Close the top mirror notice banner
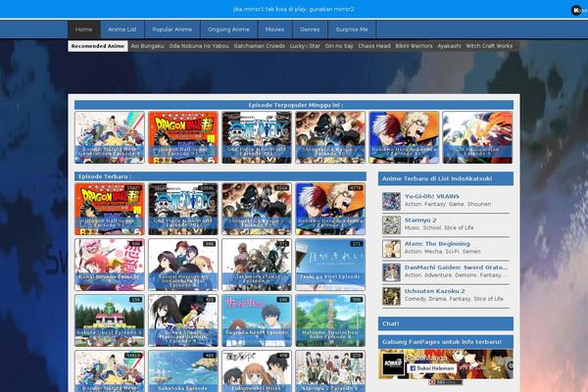Image resolution: width=588 pixels, height=392 pixels. tap(576, 10)
